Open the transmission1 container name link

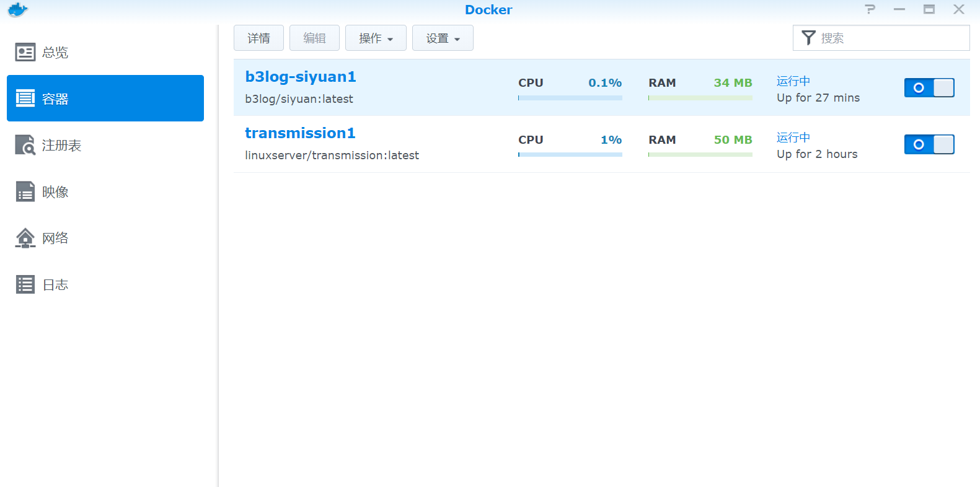tap(300, 133)
